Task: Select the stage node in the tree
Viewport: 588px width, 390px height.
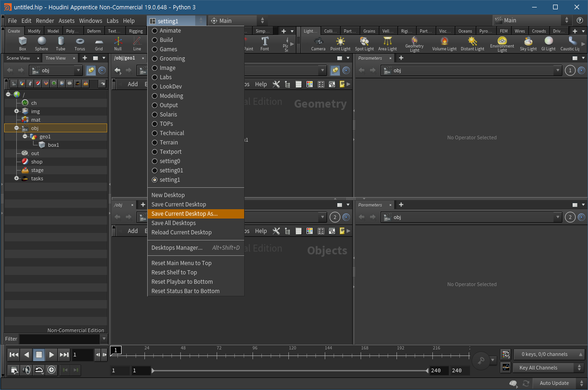Action: click(37, 170)
